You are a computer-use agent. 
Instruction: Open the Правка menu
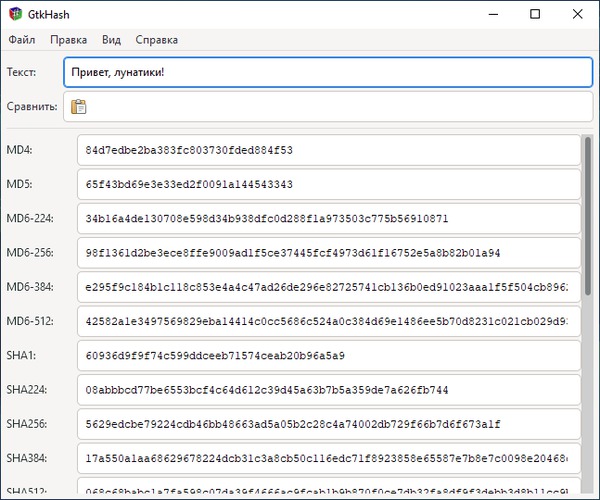pos(68,40)
